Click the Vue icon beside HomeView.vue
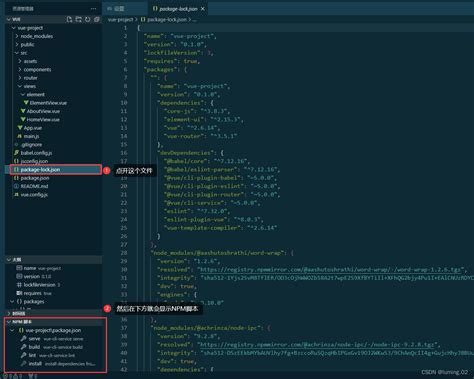Viewport: 474px width, 379px height. point(23,119)
